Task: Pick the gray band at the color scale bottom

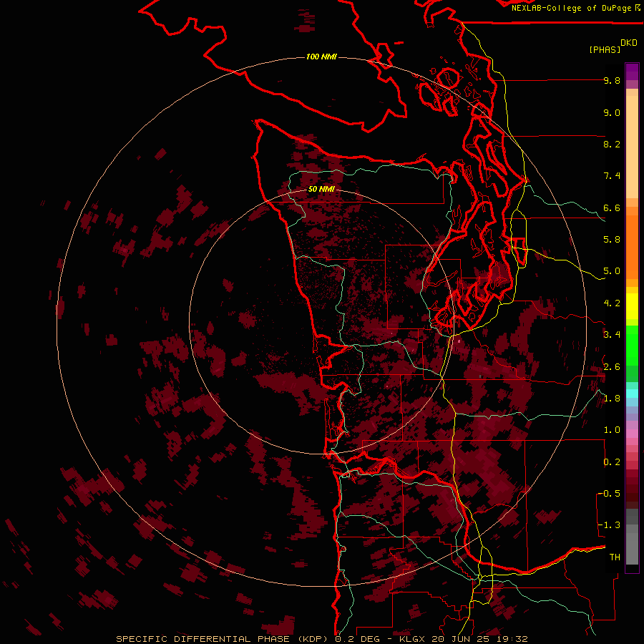Action: [x=632, y=538]
